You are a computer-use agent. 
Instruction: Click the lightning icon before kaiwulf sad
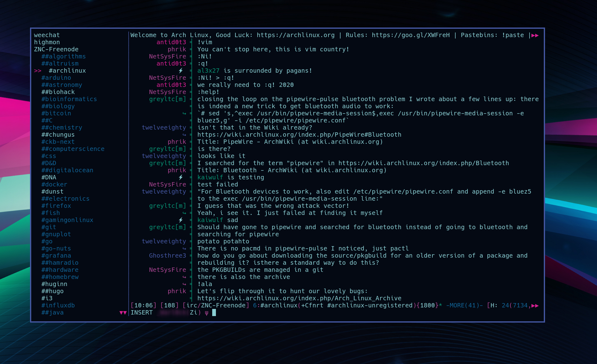pyautogui.click(x=181, y=220)
